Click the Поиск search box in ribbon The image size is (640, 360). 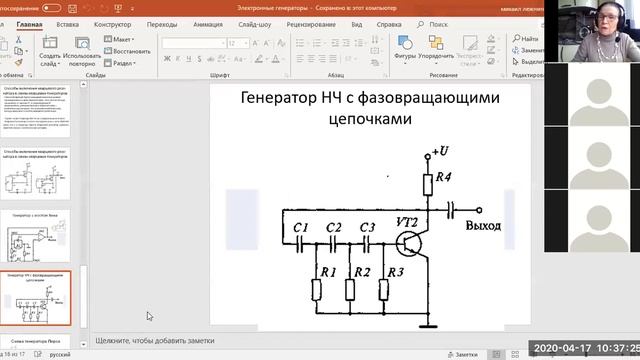pyautogui.click(x=433, y=24)
